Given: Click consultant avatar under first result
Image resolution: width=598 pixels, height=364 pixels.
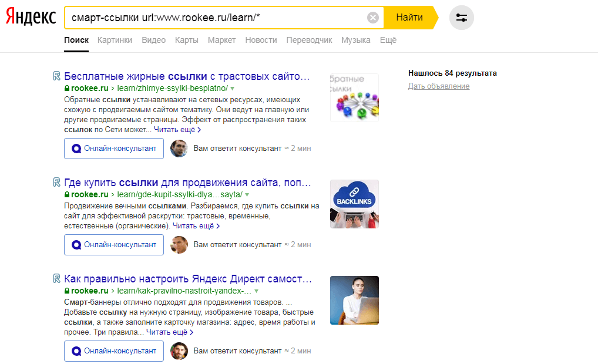Looking at the screenshot, I should coord(179,149).
